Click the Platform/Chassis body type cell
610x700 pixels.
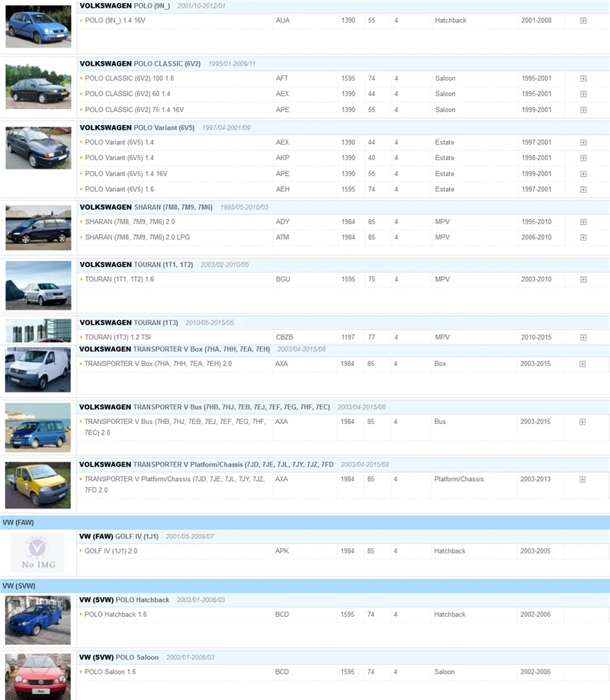click(459, 480)
